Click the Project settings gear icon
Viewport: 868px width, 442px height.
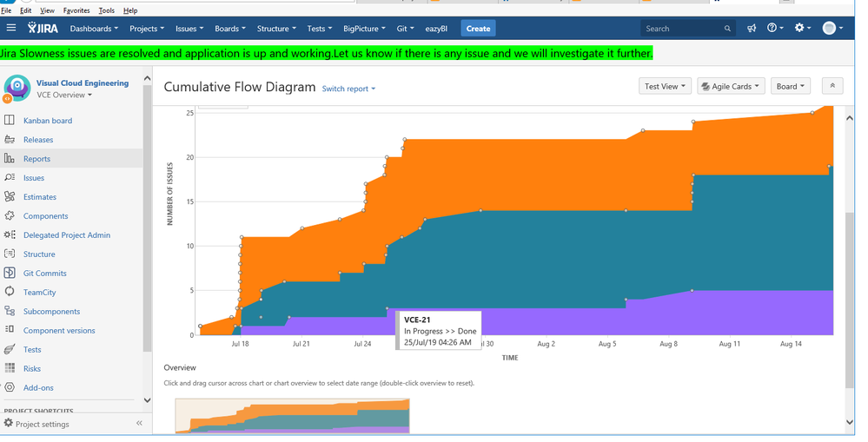pyautogui.click(x=9, y=423)
